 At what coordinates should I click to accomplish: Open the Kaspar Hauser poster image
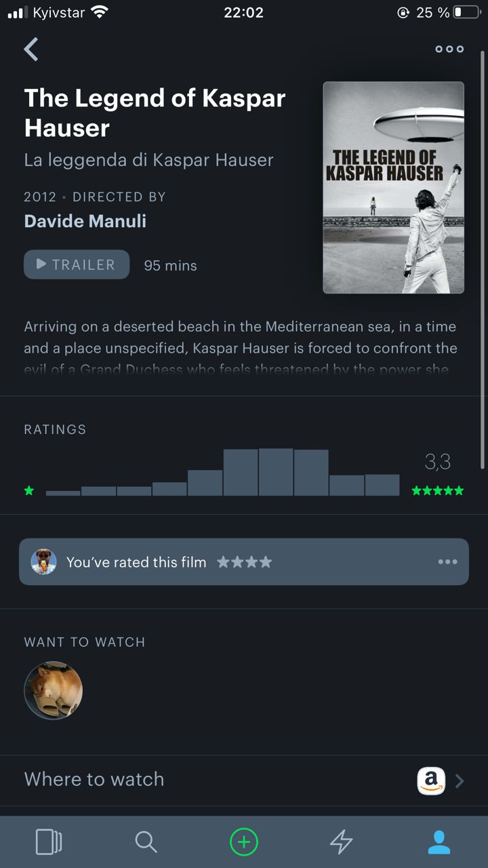click(394, 188)
